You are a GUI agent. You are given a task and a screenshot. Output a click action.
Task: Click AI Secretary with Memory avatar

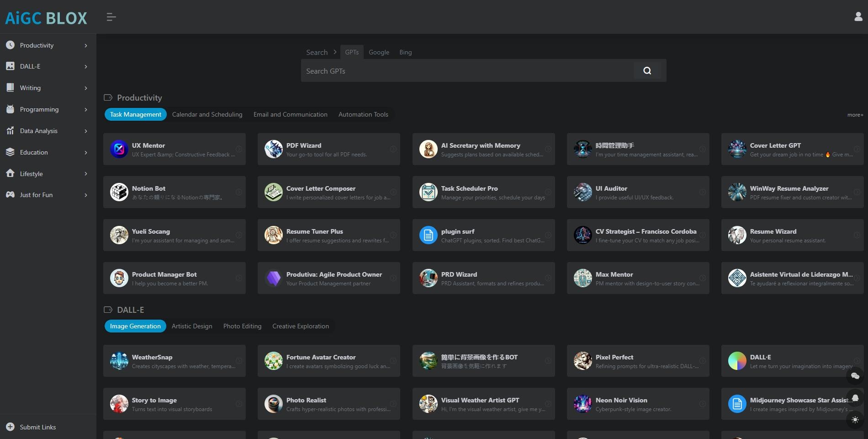[x=429, y=149]
